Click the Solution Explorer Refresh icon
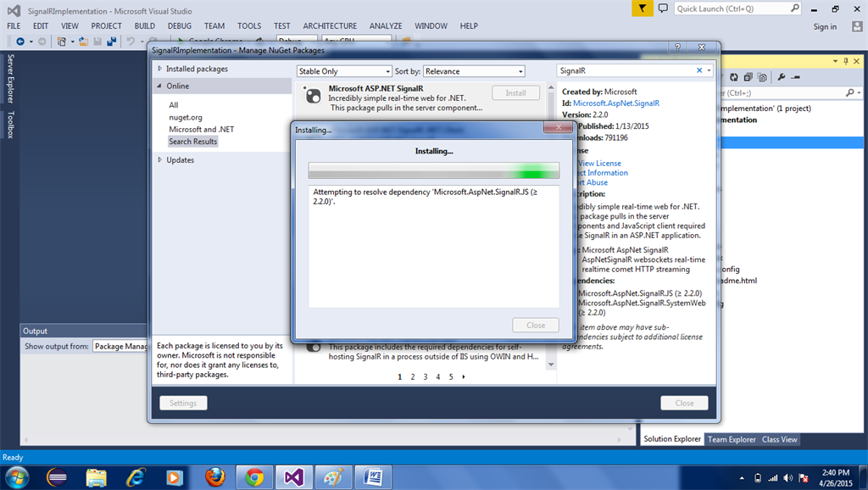 tap(733, 77)
